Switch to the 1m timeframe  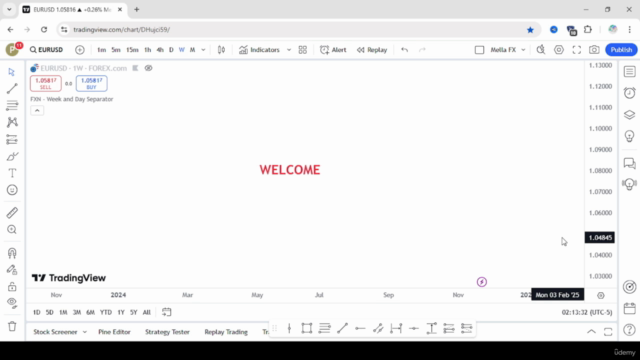(x=101, y=50)
